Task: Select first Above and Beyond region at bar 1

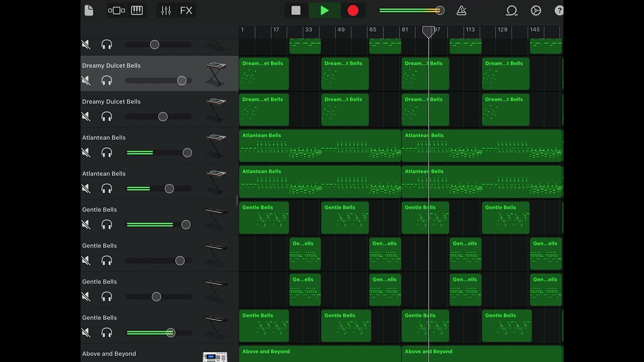Action: pos(320,353)
